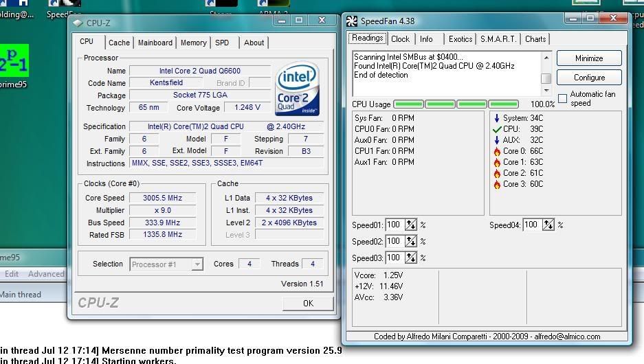Click the CPU-Z title bar icon
Image resolution: width=644 pixels, height=364 pixels.
tap(78, 23)
